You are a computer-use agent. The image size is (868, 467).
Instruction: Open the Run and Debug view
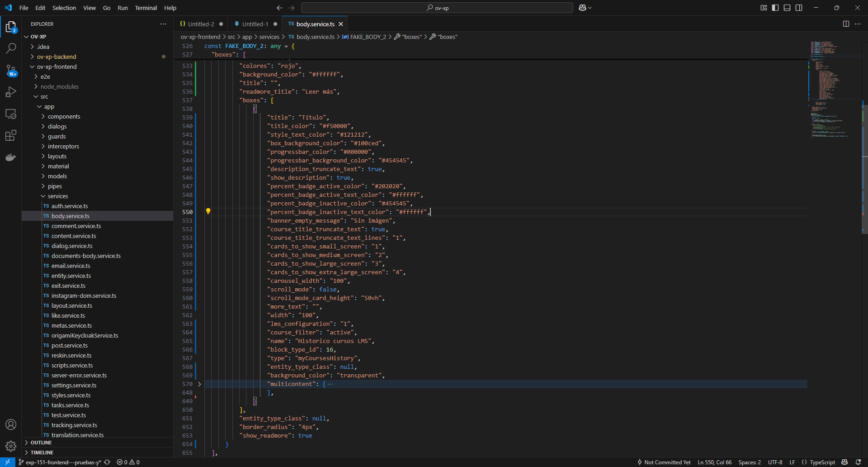tap(11, 92)
